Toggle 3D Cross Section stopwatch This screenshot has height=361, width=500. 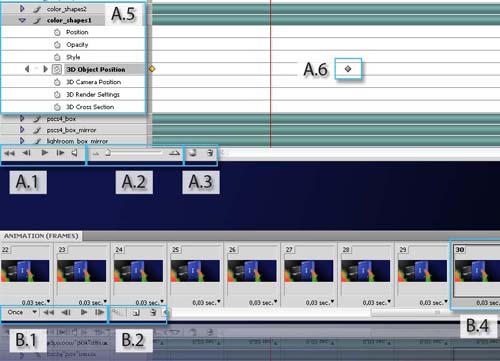coord(57,107)
